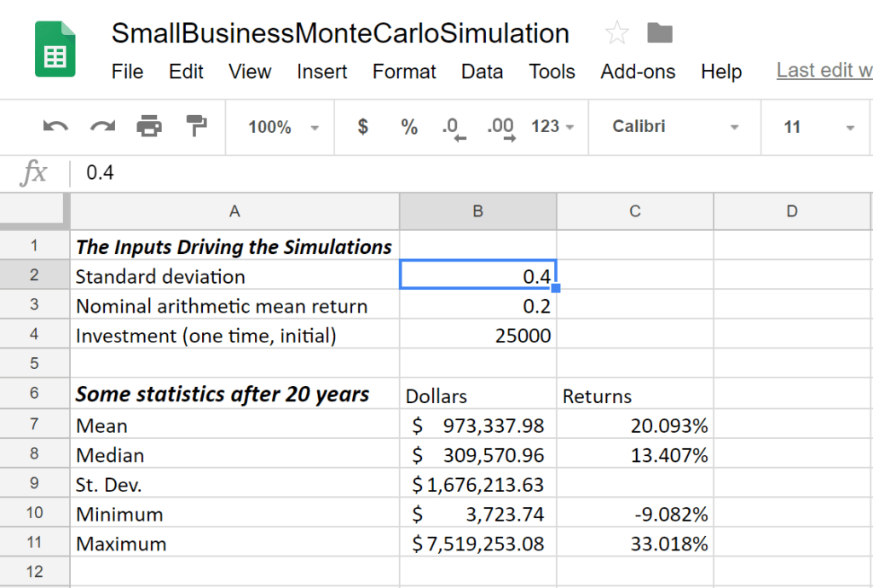Increase decimal places
The width and height of the screenshot is (873, 588).
(500, 126)
